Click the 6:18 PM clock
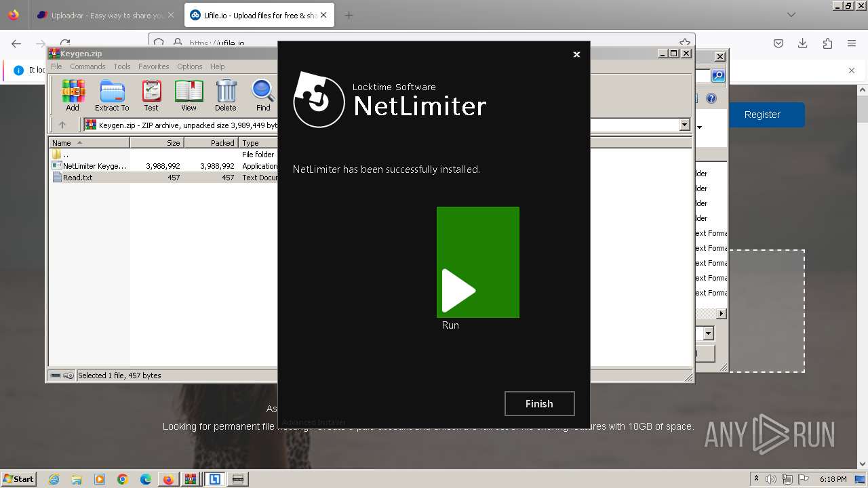Image resolution: width=868 pixels, height=488 pixels. [833, 479]
